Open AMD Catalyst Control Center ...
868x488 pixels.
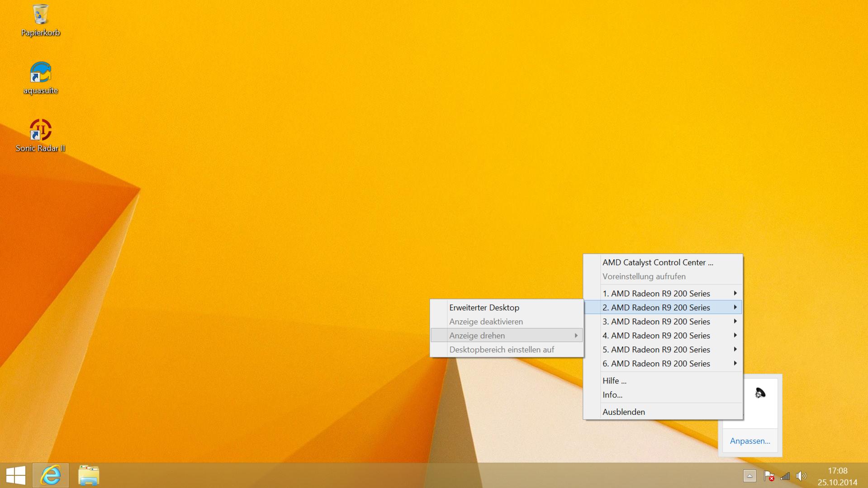tap(663, 262)
